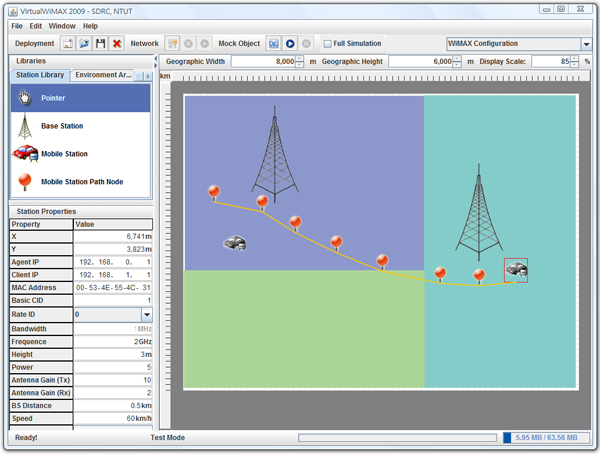Click the Power value cell

(x=113, y=367)
